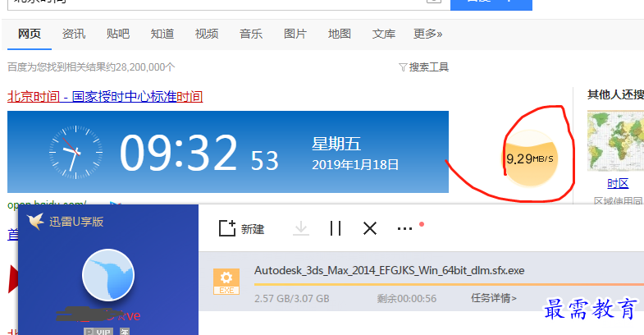Open 搜索工具 filter options
This screenshot has height=335, width=644.
pos(424,67)
